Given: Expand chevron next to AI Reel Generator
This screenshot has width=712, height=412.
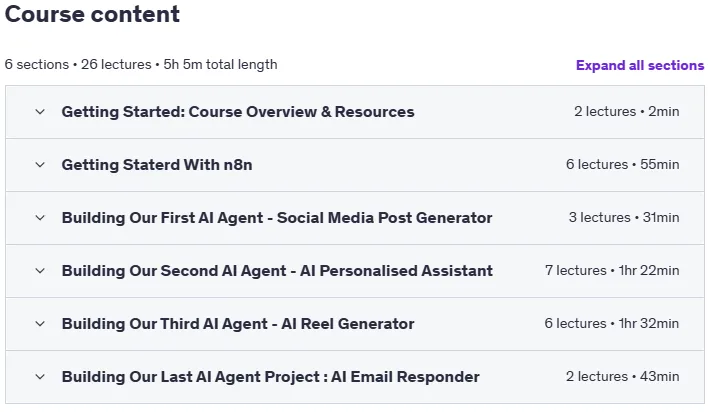Looking at the screenshot, I should click(40, 324).
